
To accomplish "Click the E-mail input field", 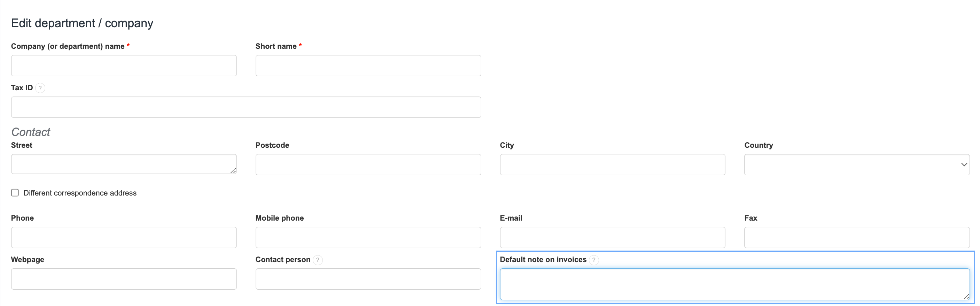I will [x=612, y=237].
